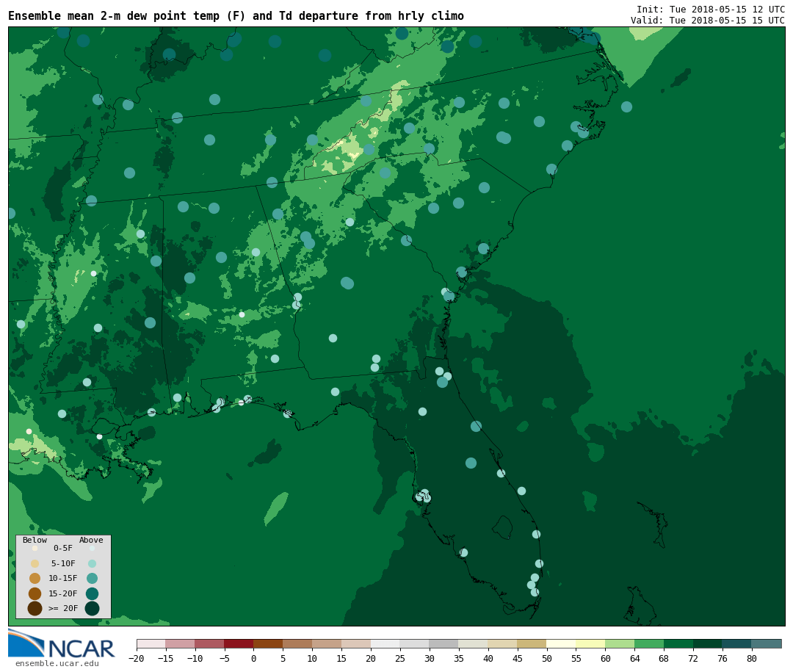Image resolution: width=793 pixels, height=672 pixels.
Task: Click the '-10' colorbar tick label
Action: click(x=195, y=659)
